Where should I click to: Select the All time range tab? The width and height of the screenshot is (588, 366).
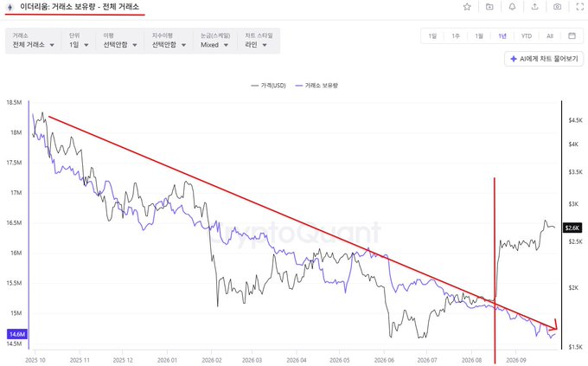[x=550, y=36]
